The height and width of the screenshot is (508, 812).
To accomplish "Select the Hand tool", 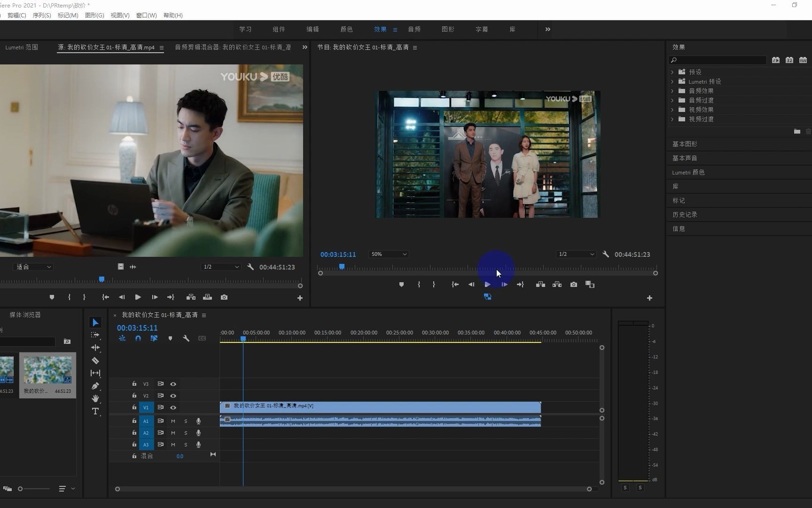I will 95,398.
